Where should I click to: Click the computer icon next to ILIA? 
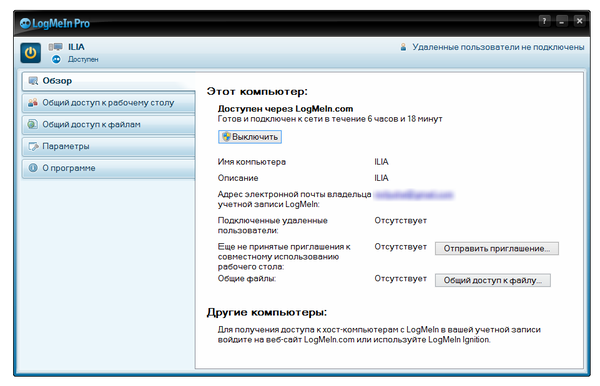(x=55, y=47)
